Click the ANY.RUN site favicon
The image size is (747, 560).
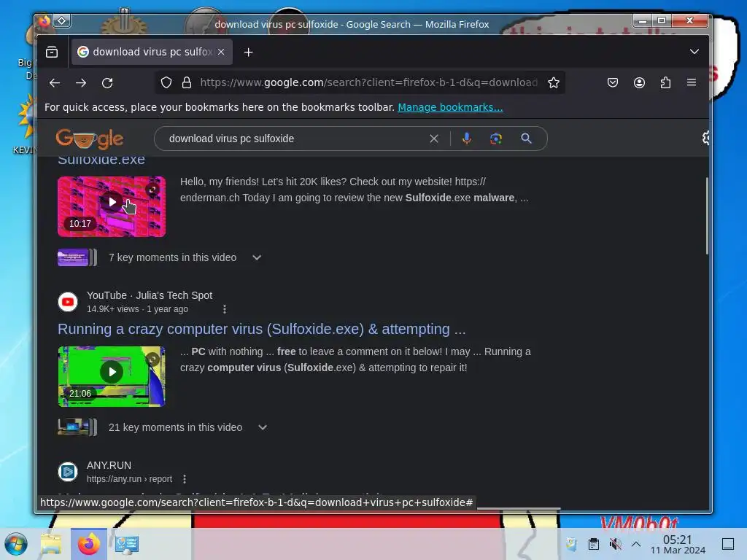[68, 472]
